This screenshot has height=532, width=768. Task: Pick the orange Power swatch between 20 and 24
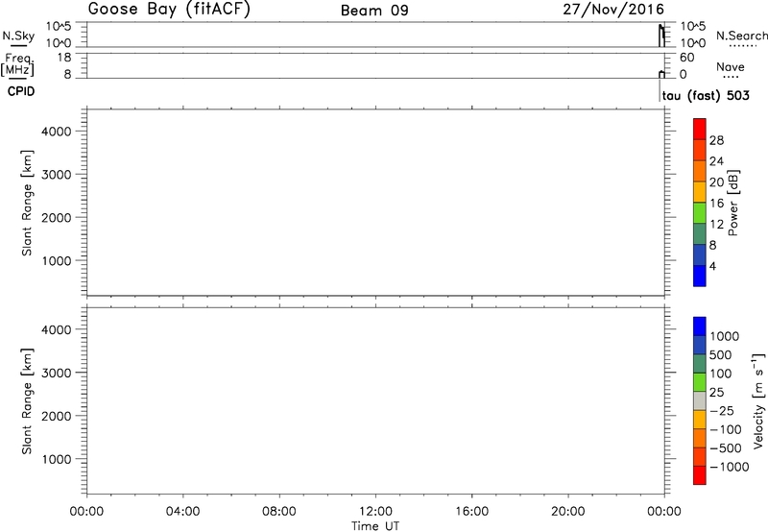700,171
